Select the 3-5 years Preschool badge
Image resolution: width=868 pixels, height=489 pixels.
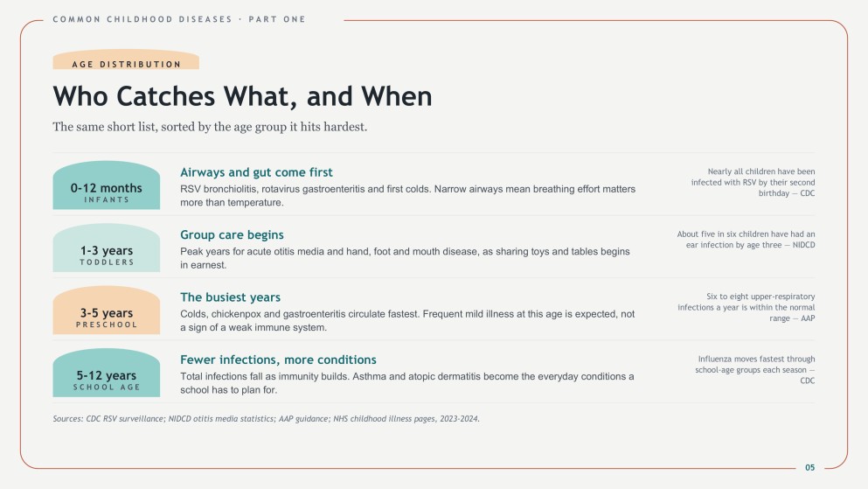(x=107, y=311)
